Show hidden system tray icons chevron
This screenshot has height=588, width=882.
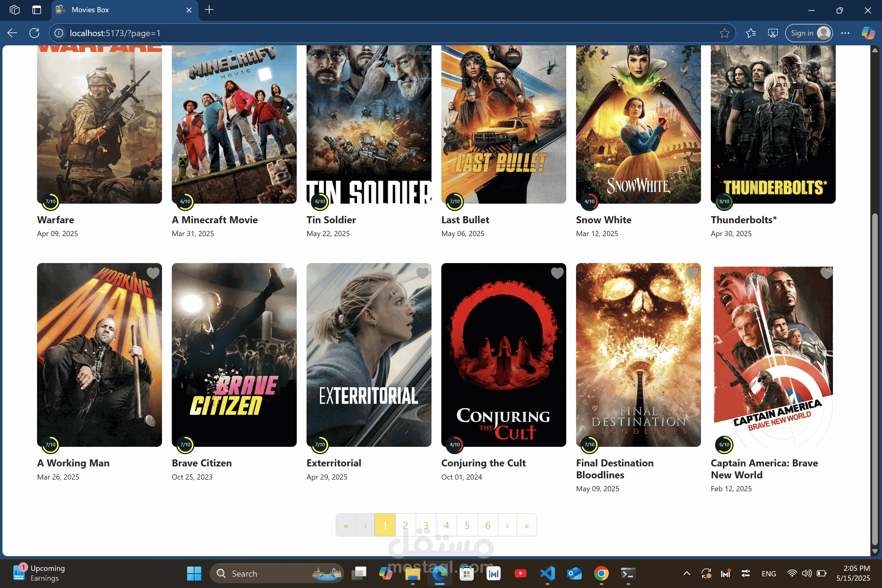686,573
